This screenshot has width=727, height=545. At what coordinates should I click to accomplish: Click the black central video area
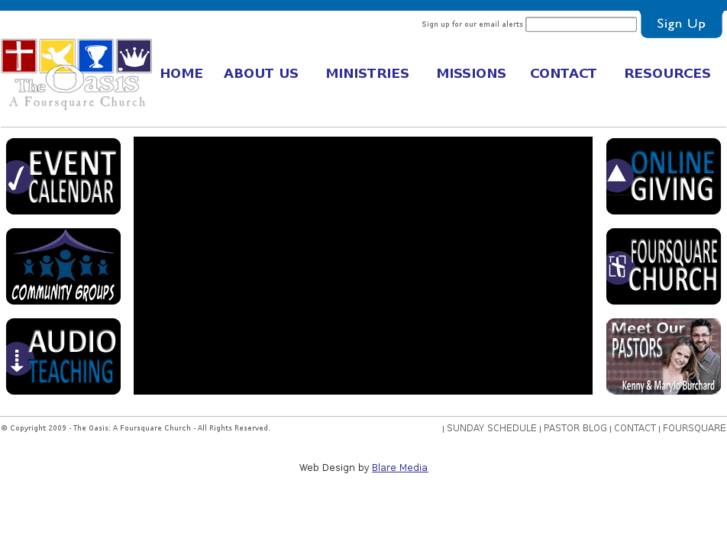(x=363, y=265)
